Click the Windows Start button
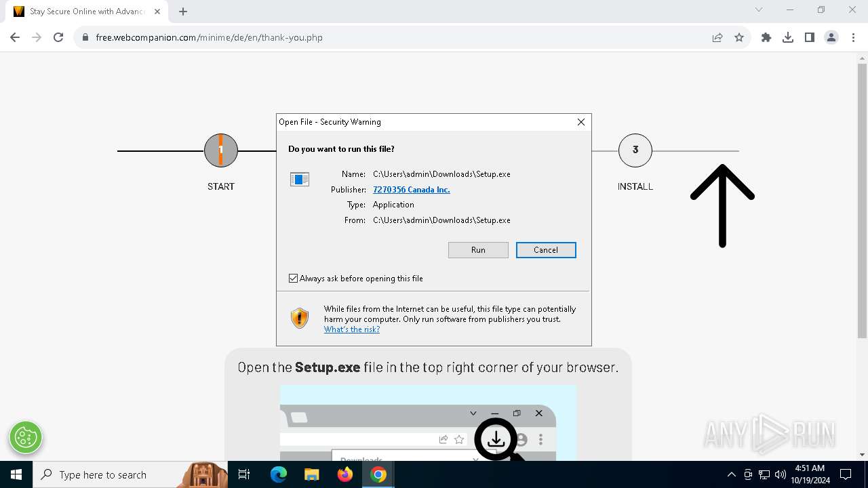868x488 pixels. point(16,474)
